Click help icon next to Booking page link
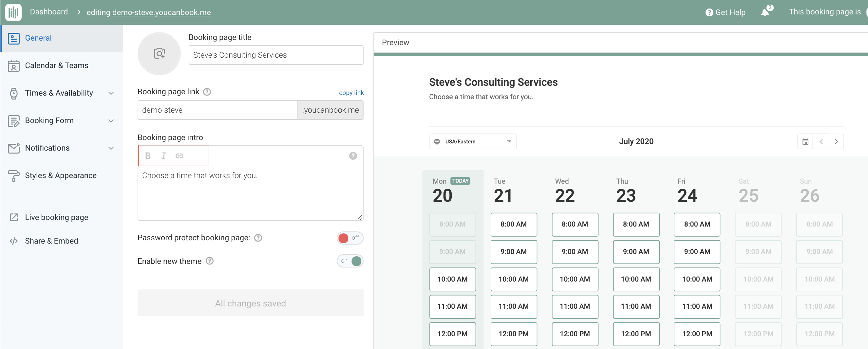 coord(207,92)
